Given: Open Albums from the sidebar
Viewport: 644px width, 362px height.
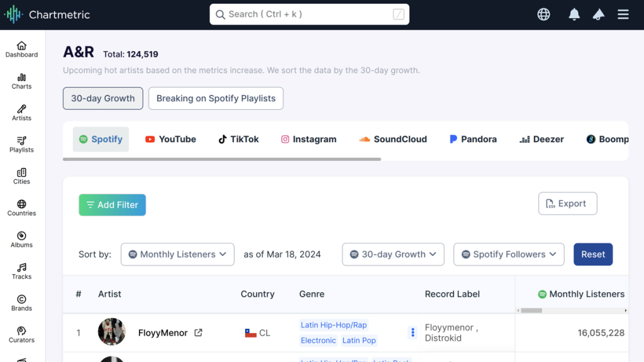Looking at the screenshot, I should point(21,239).
